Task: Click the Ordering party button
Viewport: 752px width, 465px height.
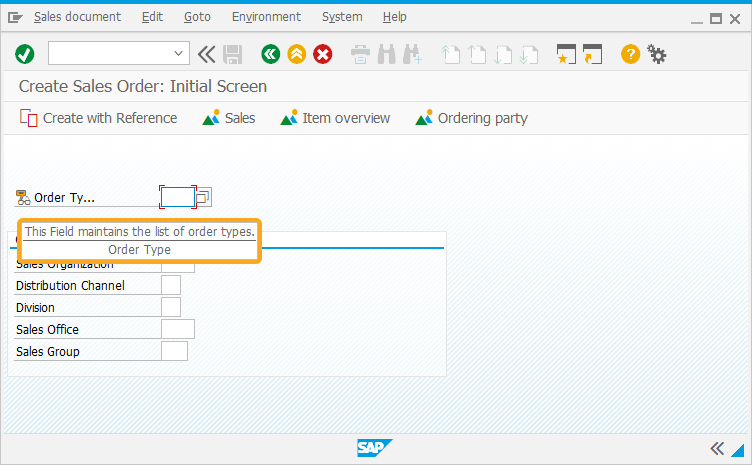Action: [x=471, y=118]
